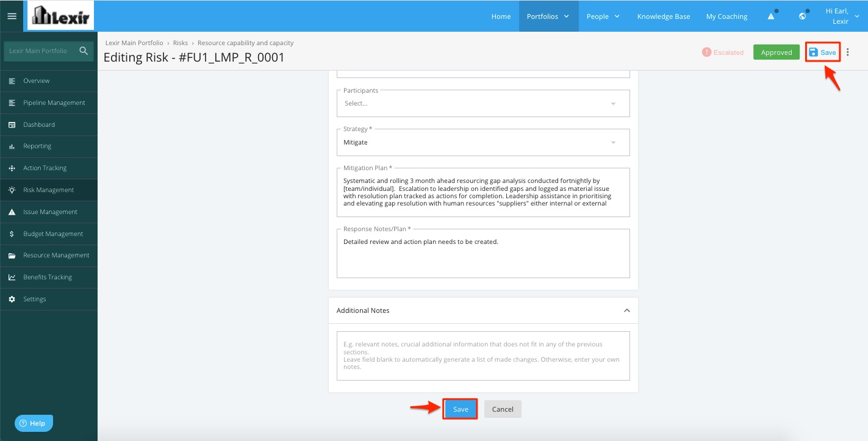Click the Settings gear icon
This screenshot has width=868, height=441.
coord(12,299)
